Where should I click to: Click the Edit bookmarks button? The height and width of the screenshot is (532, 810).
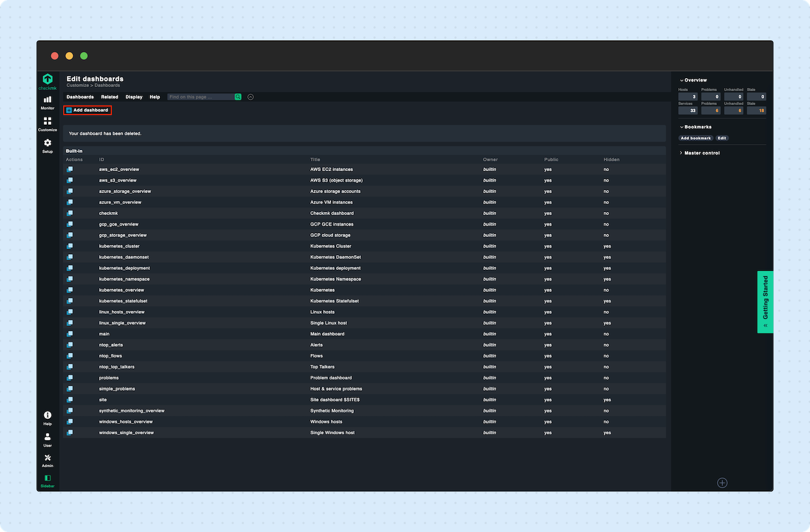coord(722,138)
